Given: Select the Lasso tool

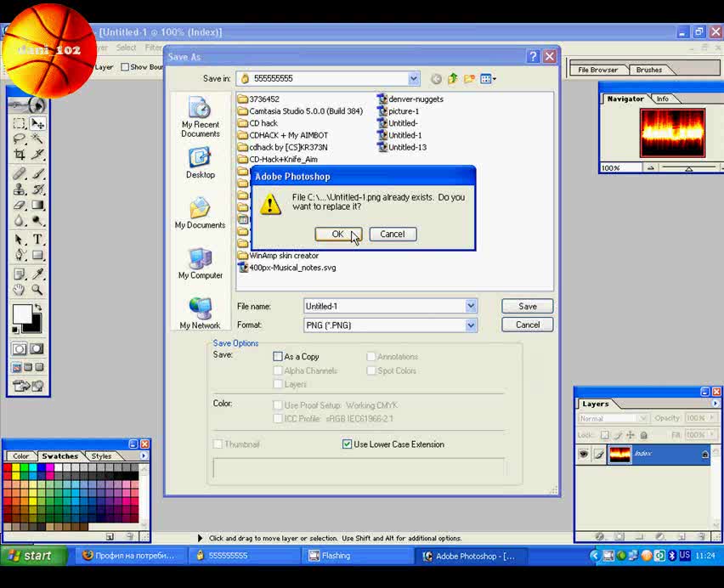Looking at the screenshot, I should click(19, 139).
